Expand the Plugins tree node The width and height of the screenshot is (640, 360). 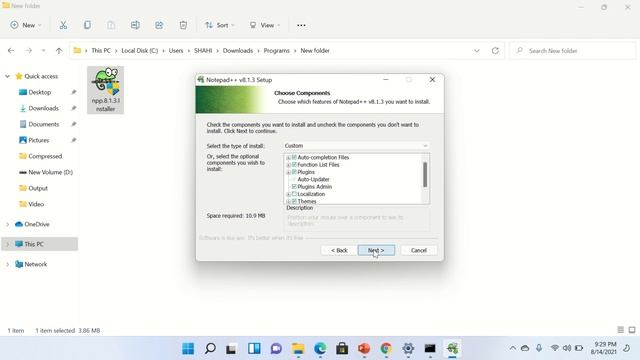point(289,172)
